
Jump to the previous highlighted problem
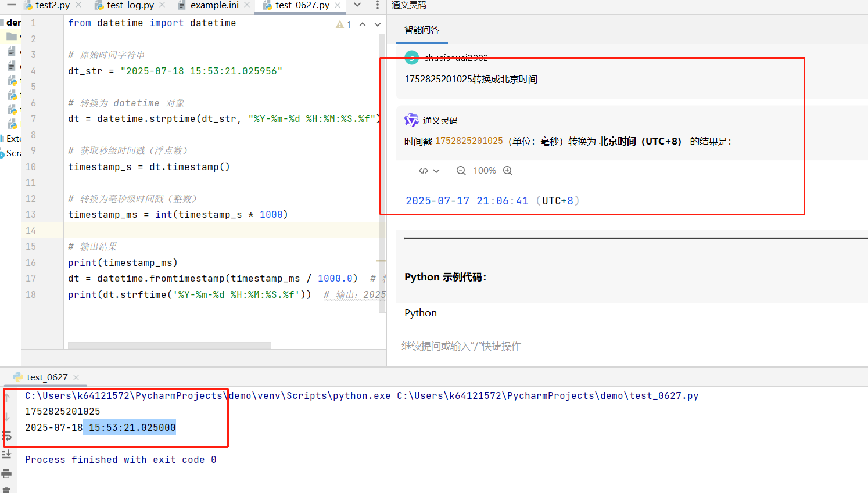pyautogui.click(x=363, y=24)
